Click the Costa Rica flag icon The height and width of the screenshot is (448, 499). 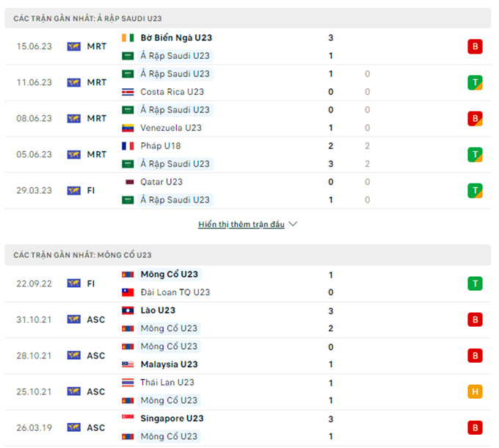[128, 92]
